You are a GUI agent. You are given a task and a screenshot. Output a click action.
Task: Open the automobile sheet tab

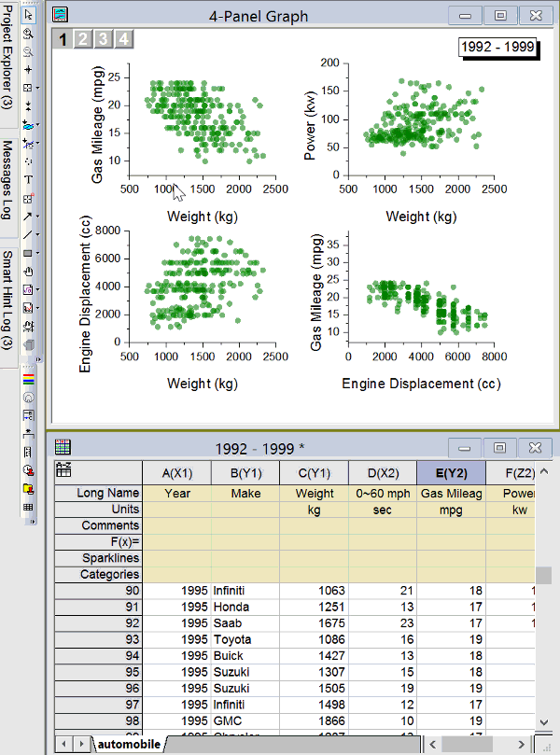(x=128, y=744)
